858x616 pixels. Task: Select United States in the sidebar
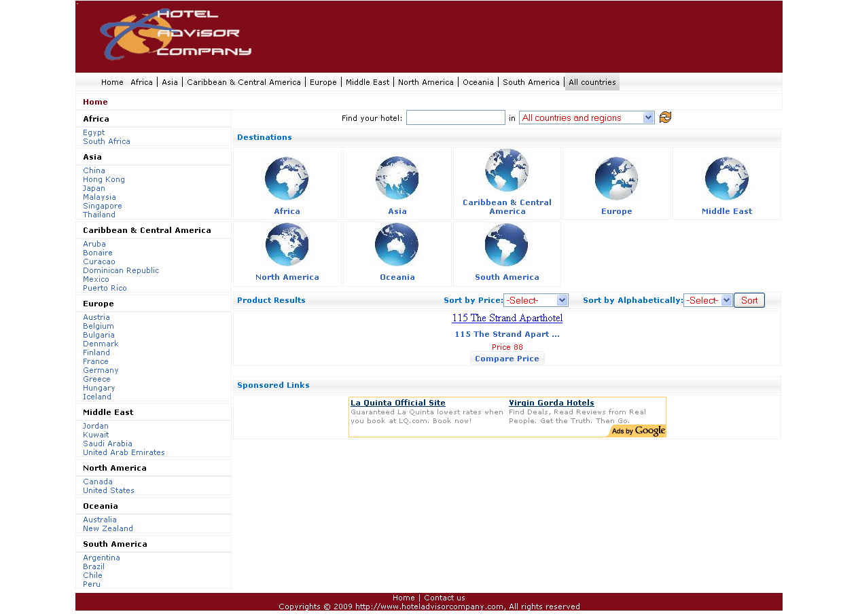point(109,490)
